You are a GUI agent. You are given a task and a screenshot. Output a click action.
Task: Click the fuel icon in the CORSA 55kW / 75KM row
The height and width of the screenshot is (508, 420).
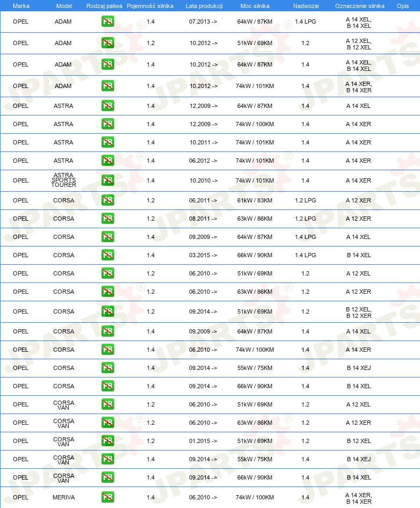[107, 368]
